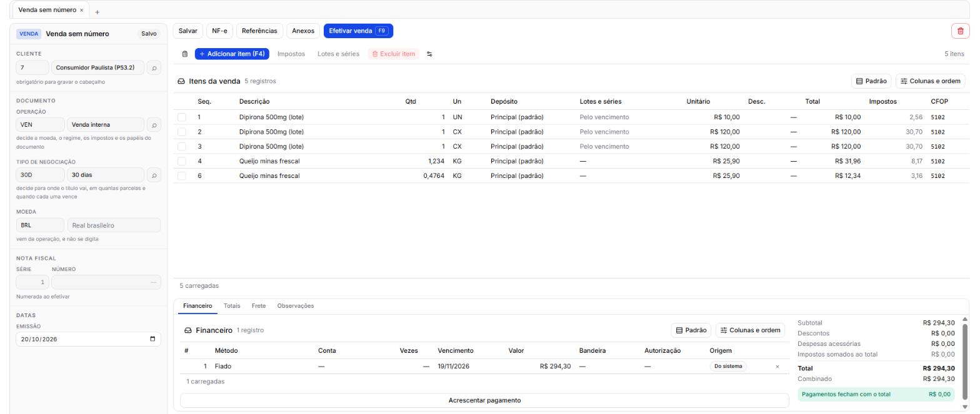Open a new tab with the plus icon
This screenshot has width=980, height=414.
(x=97, y=12)
